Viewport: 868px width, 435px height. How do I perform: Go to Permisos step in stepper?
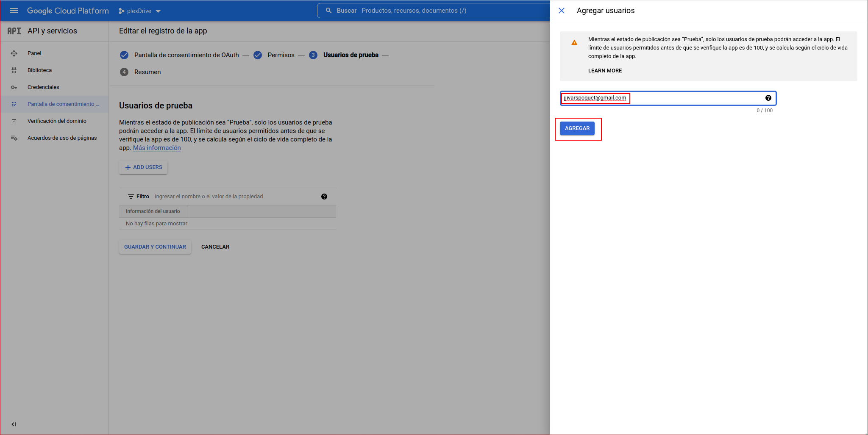[x=281, y=55]
